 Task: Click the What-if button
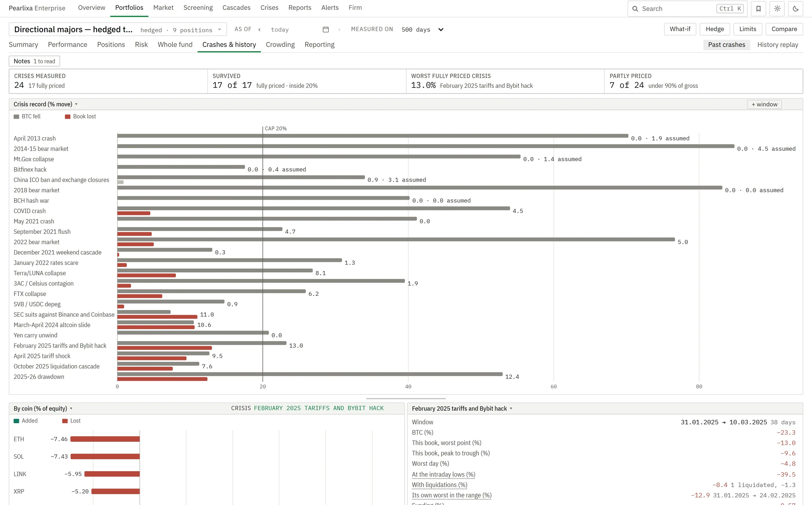coord(680,29)
